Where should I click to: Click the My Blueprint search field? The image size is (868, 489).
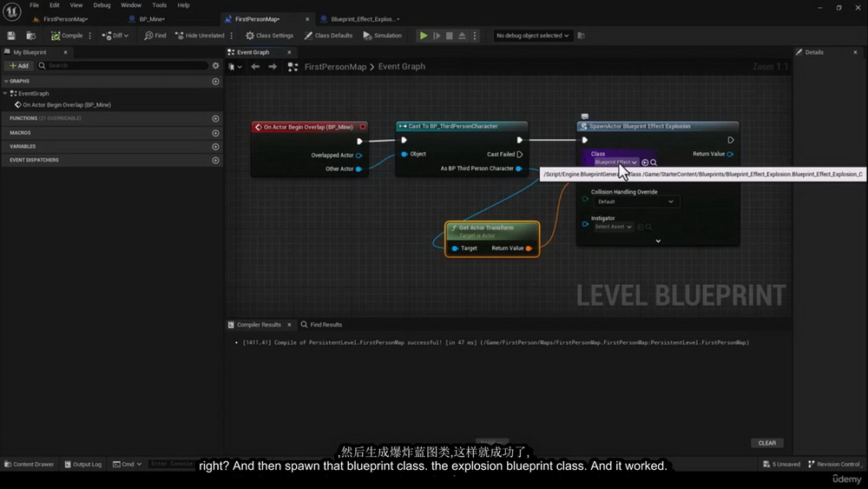pyautogui.click(x=123, y=65)
